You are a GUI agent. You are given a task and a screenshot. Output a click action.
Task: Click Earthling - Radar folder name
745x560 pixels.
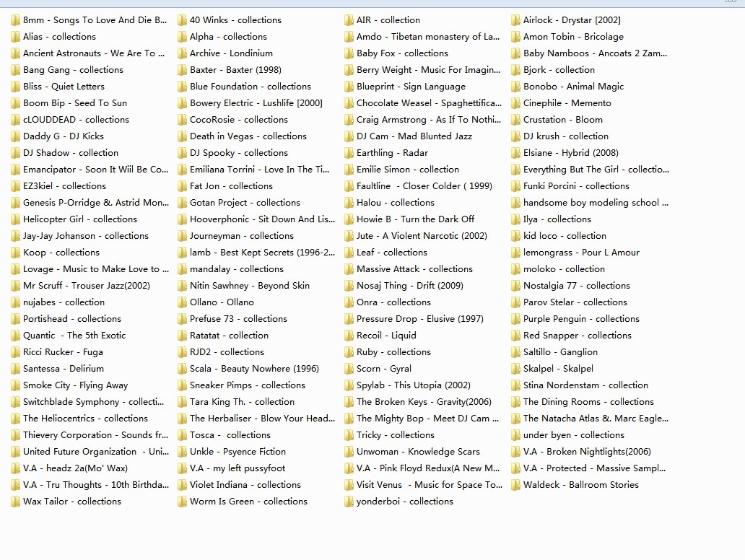[x=393, y=153]
